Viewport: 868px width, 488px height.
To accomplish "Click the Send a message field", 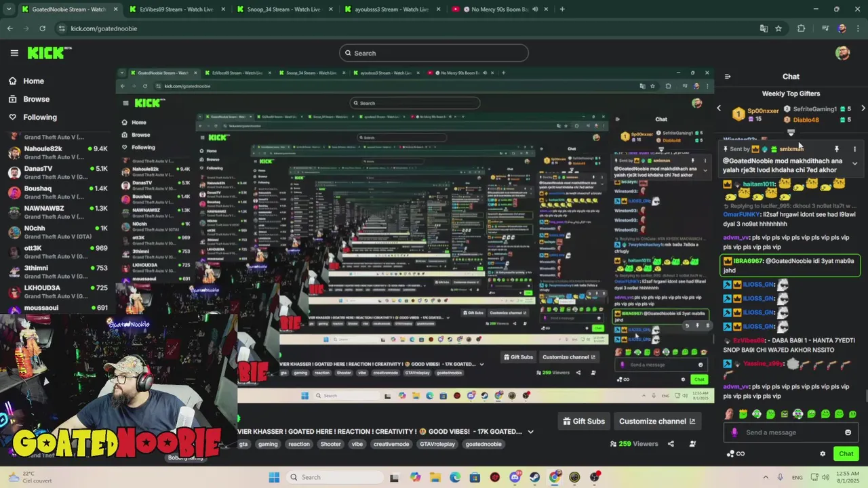I will (x=790, y=432).
